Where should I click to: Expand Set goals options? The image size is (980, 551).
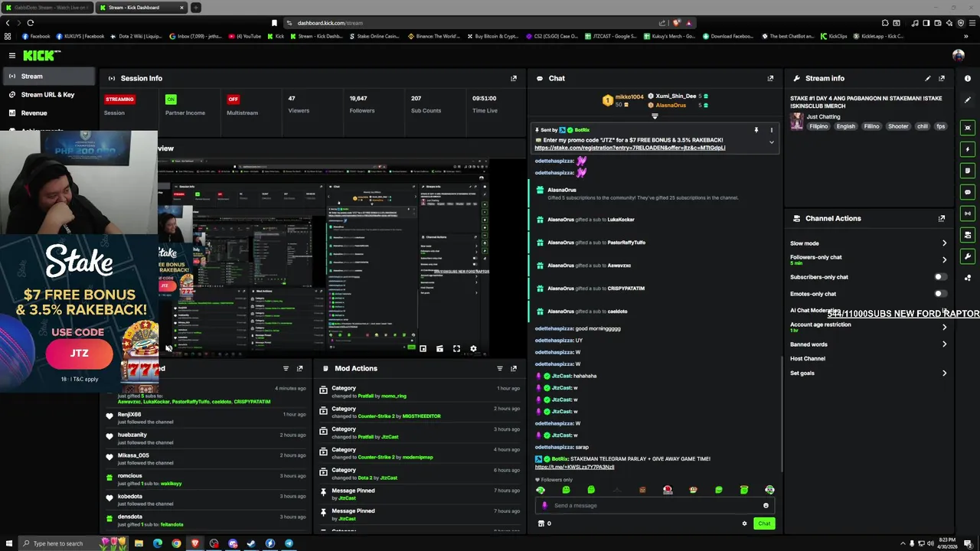pos(944,373)
